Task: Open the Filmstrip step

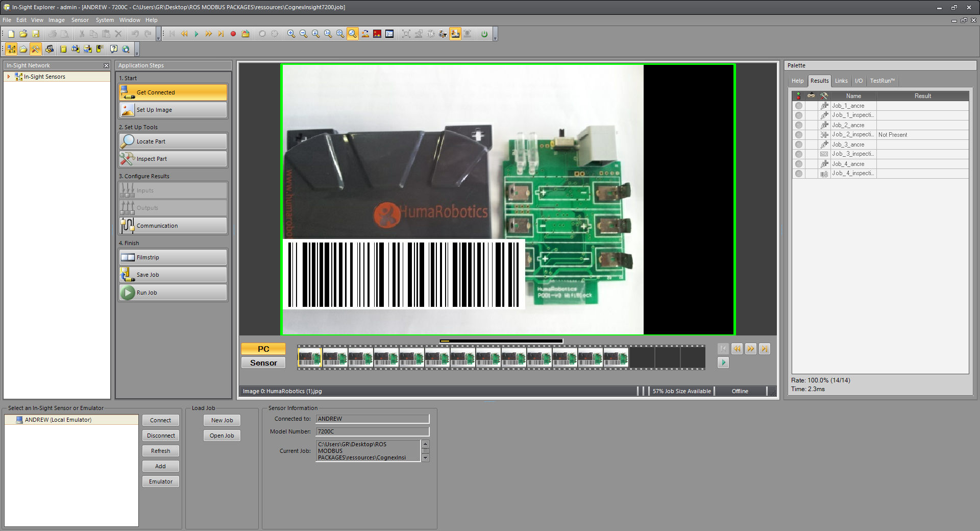Action: [173, 257]
